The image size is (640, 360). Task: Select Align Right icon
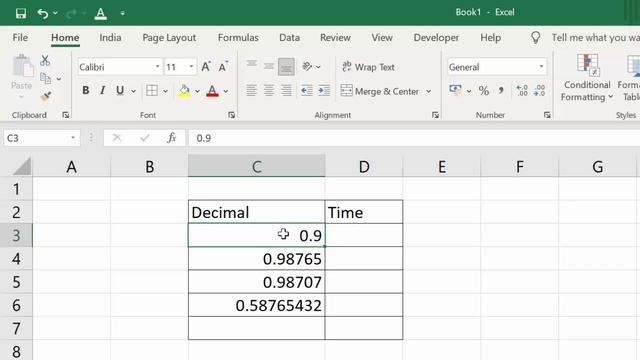tap(287, 90)
